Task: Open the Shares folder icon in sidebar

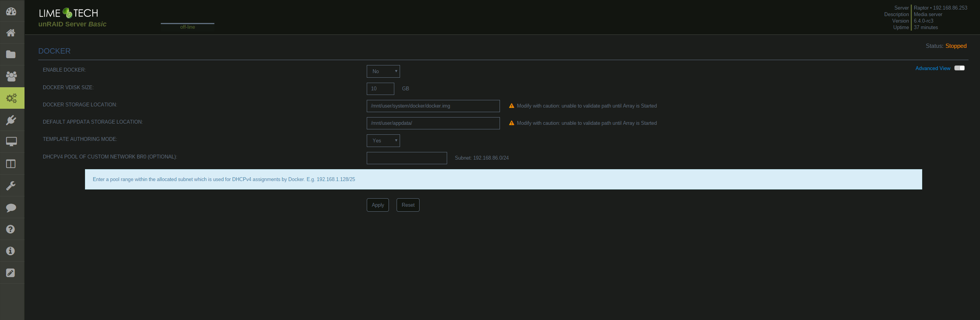Action: (x=11, y=54)
